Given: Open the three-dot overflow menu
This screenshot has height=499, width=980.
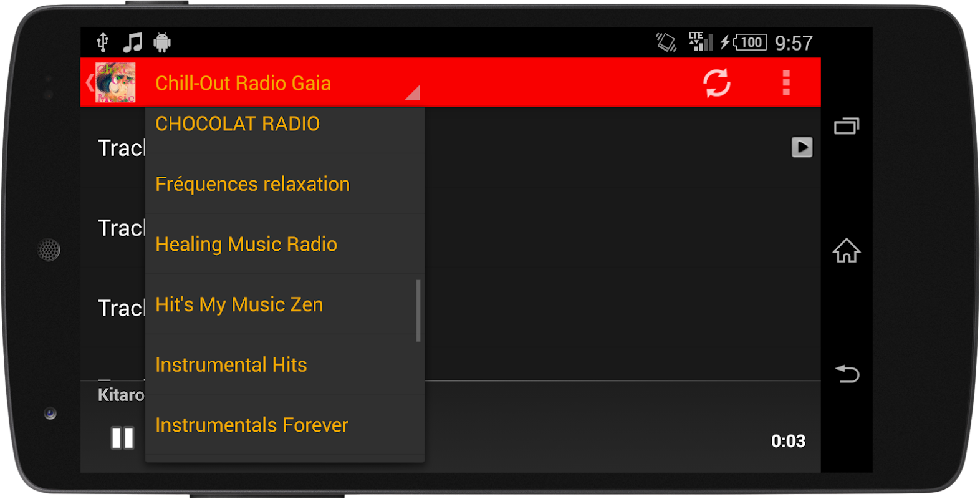Looking at the screenshot, I should point(786,82).
